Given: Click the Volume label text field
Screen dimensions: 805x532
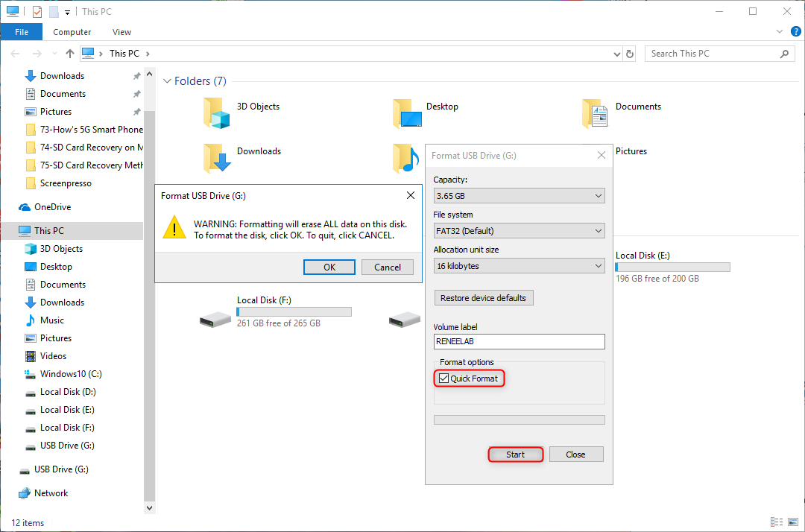Looking at the screenshot, I should pyautogui.click(x=519, y=341).
